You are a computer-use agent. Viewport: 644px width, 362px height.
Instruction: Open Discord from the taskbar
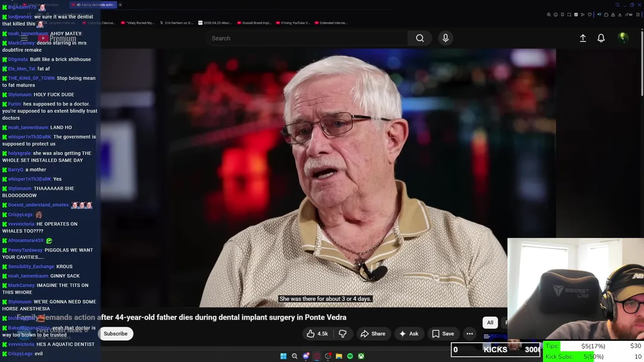point(306,356)
